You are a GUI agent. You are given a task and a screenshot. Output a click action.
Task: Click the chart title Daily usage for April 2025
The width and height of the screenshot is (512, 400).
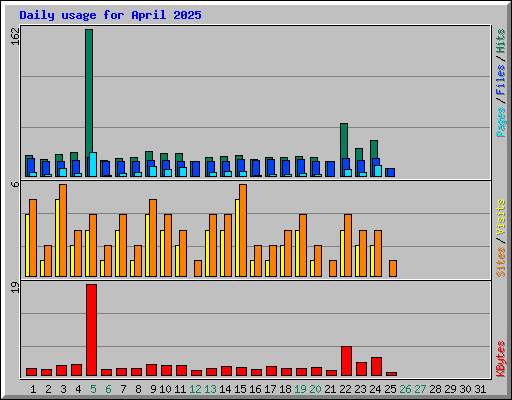pos(110,15)
